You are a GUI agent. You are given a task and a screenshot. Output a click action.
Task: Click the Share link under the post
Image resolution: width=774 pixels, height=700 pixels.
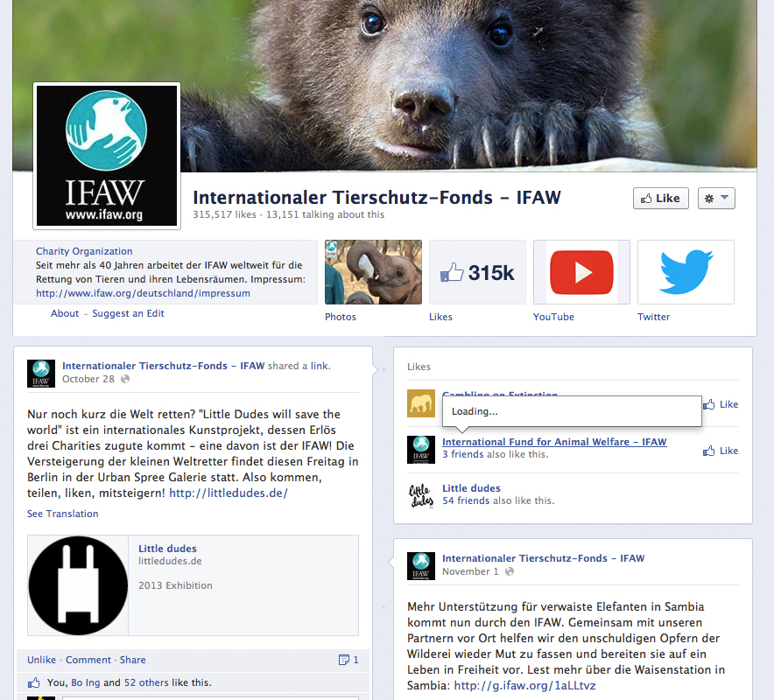pos(132,660)
